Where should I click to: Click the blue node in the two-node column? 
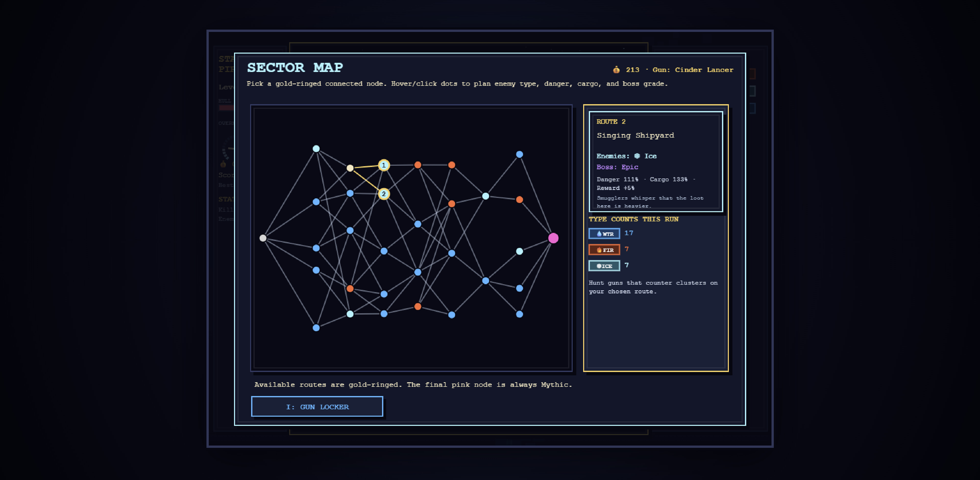[485, 281]
